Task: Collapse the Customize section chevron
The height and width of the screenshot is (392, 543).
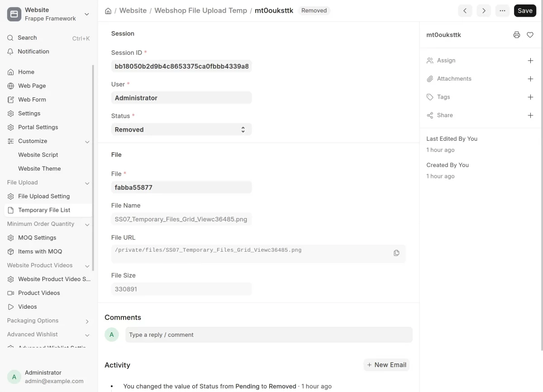Action: (x=87, y=142)
